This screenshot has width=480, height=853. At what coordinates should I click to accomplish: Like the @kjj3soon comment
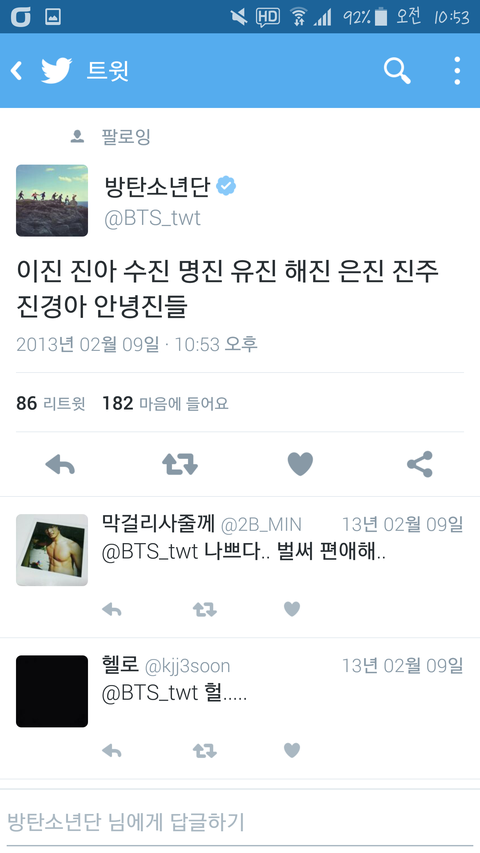tap(292, 751)
